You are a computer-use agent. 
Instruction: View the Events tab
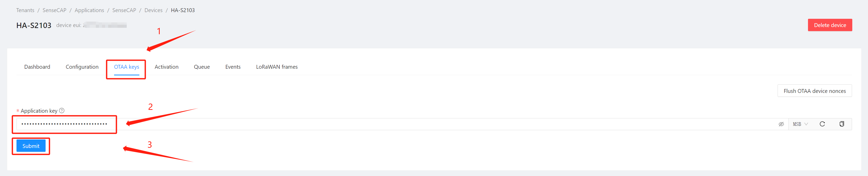233,67
